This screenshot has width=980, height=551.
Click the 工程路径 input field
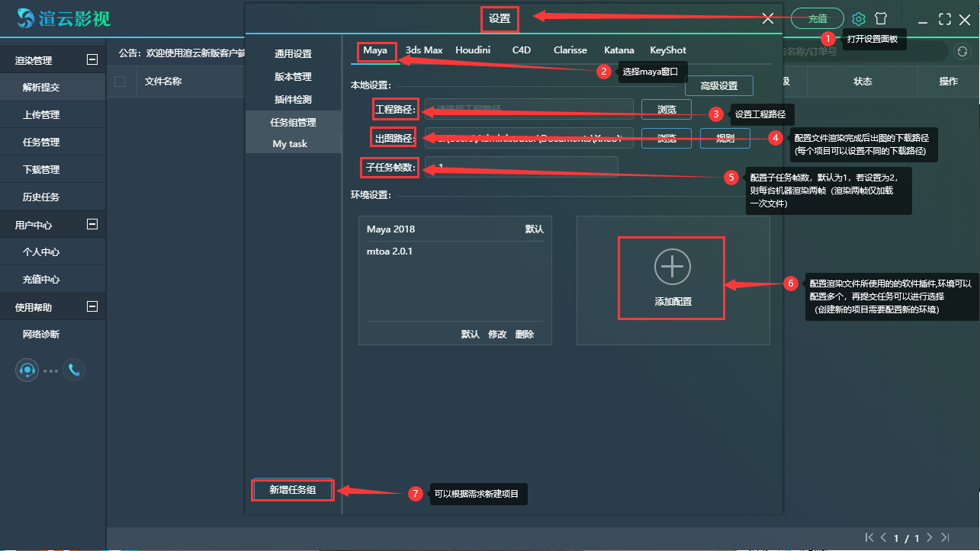pos(529,110)
